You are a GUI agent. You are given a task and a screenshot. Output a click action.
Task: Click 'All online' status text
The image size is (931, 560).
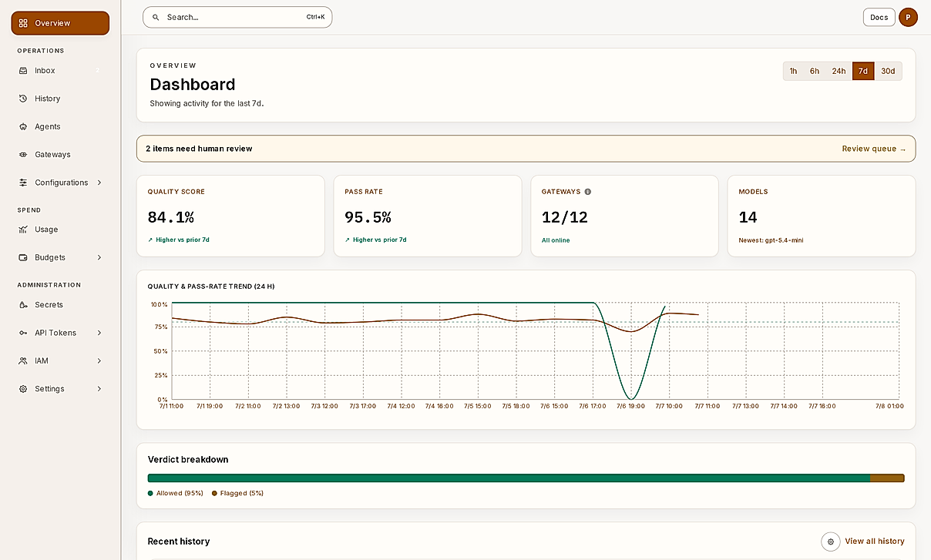point(556,240)
